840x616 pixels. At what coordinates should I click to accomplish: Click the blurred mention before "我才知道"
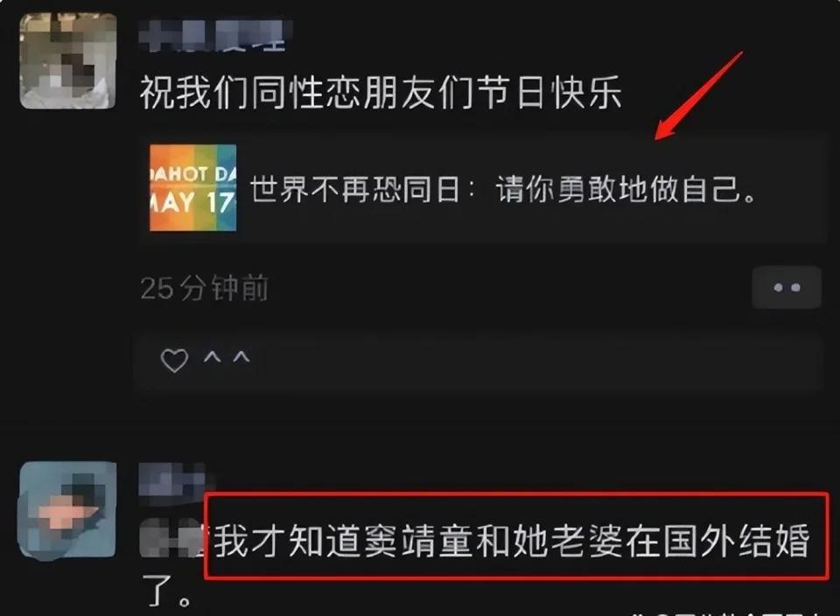pos(171,539)
